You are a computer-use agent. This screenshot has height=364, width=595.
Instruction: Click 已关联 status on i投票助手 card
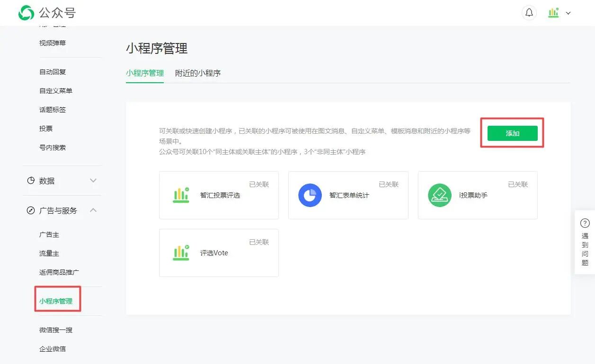pyautogui.click(x=518, y=184)
